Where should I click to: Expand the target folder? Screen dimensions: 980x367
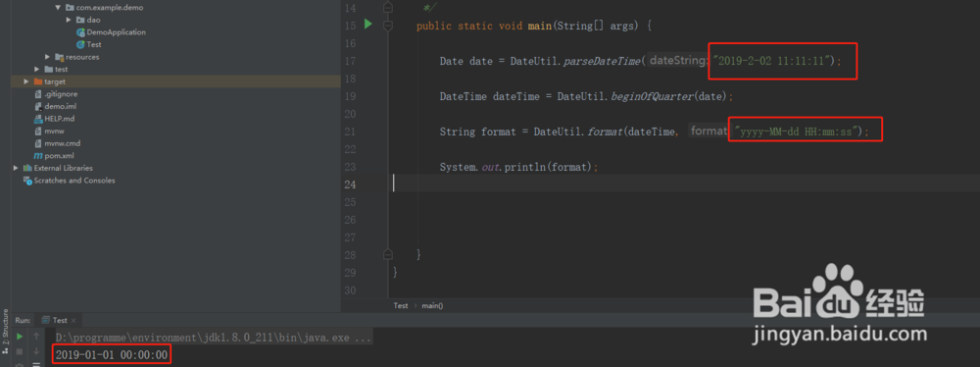pos(26,81)
